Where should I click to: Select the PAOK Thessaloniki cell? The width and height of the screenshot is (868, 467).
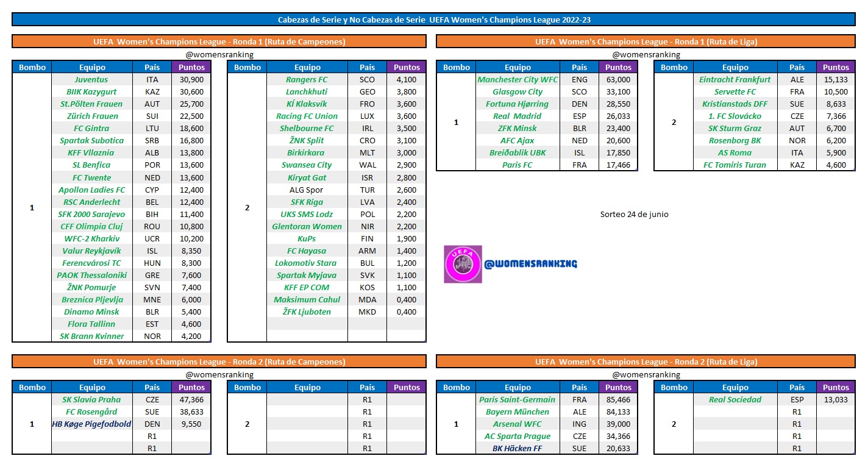pos(92,275)
